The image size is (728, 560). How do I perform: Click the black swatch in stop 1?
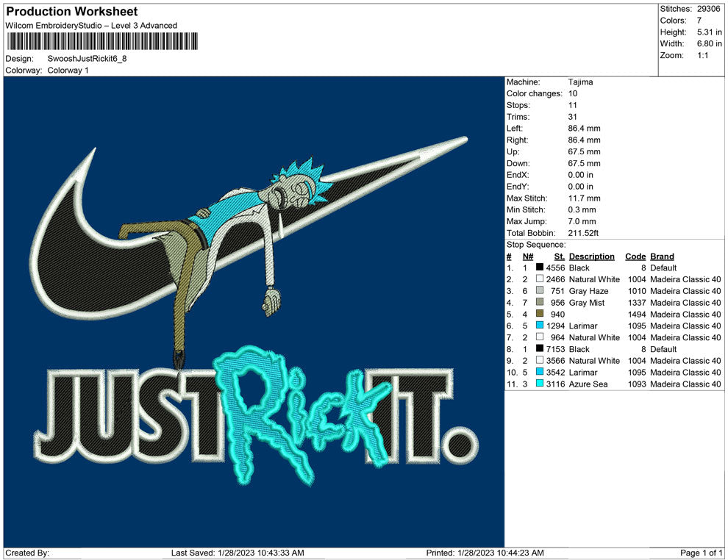[x=540, y=268]
